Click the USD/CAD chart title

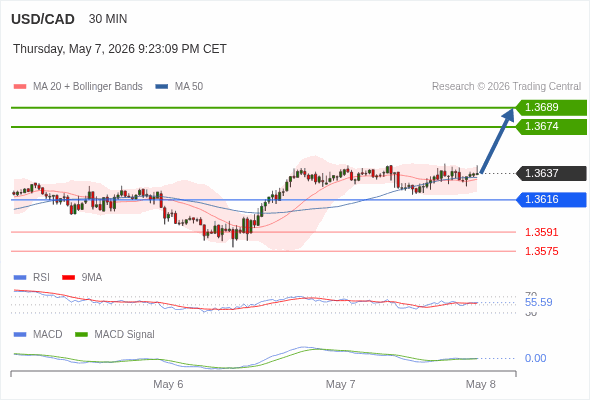43,19
